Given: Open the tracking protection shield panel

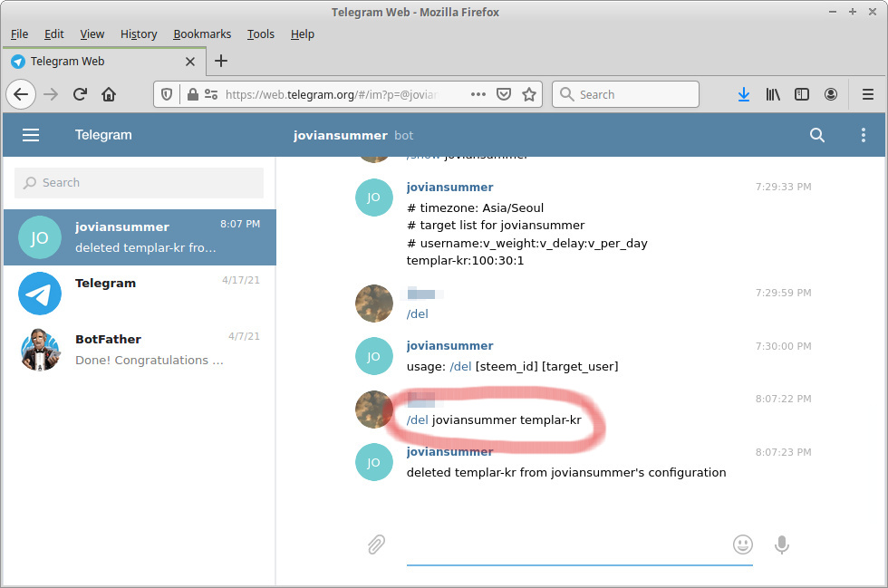Looking at the screenshot, I should (167, 94).
